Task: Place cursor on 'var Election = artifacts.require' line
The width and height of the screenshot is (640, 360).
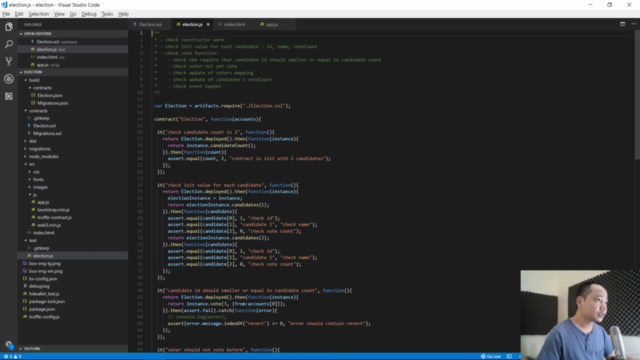Action: coord(222,106)
